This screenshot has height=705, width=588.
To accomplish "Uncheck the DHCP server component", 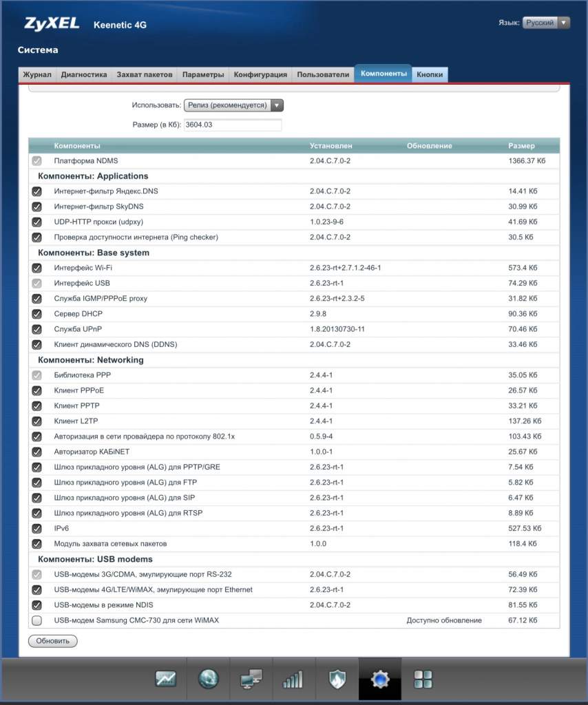I will tap(37, 314).
